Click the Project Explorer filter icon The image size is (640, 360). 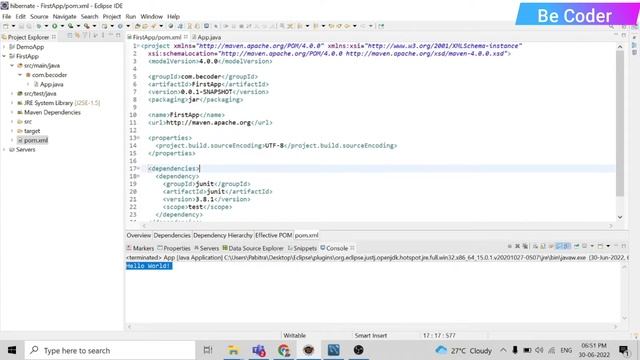click(x=85, y=36)
